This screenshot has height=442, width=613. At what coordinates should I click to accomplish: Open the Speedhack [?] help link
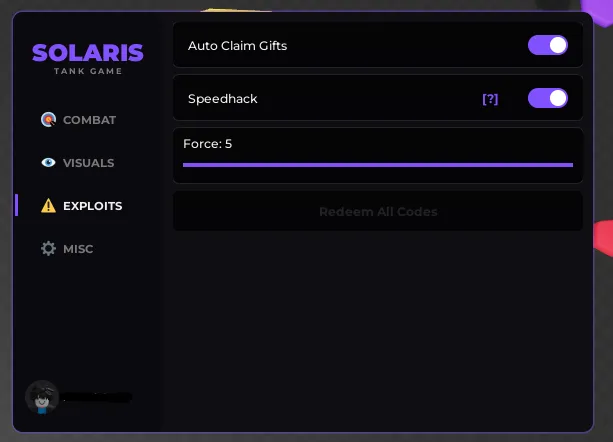coord(490,99)
